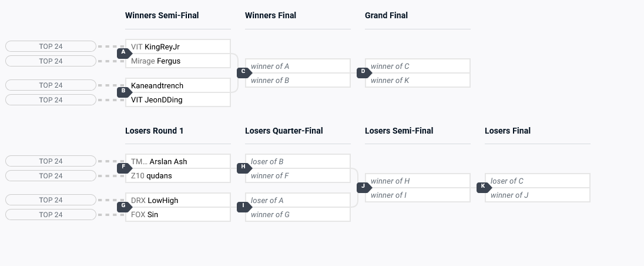Screen dimensions: 644x266
Task: Select DRX LowHigh player
Action: click(x=177, y=201)
